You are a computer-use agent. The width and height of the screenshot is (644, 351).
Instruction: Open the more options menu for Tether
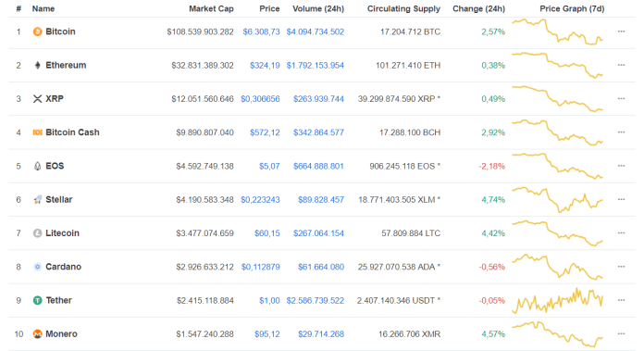click(x=621, y=300)
